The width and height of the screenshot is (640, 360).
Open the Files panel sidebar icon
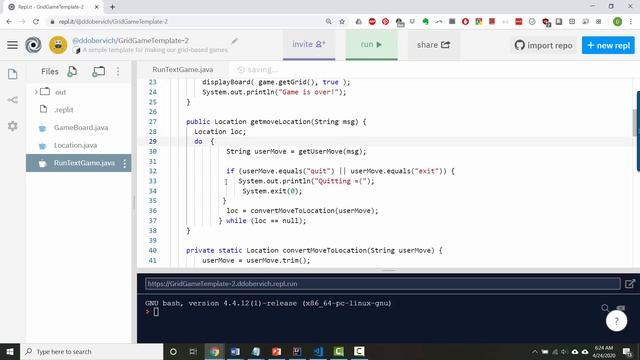[13, 74]
